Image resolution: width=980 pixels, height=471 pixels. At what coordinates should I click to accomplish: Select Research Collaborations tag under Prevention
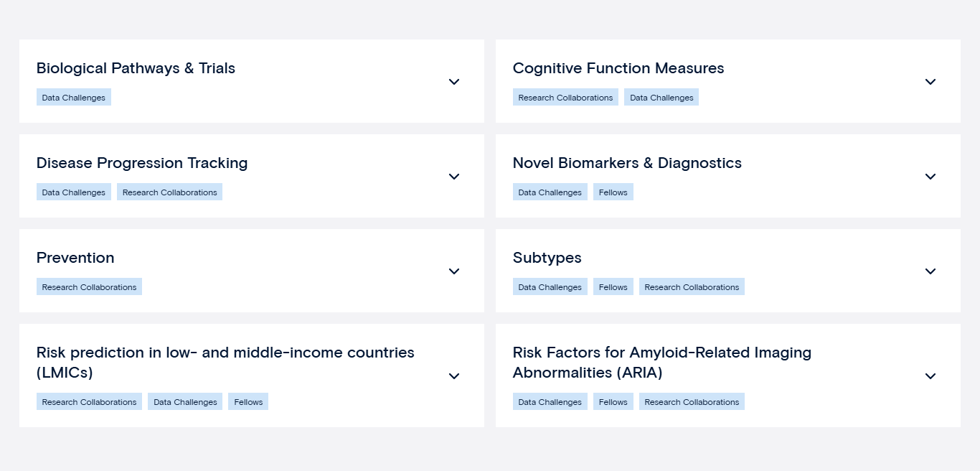point(89,287)
